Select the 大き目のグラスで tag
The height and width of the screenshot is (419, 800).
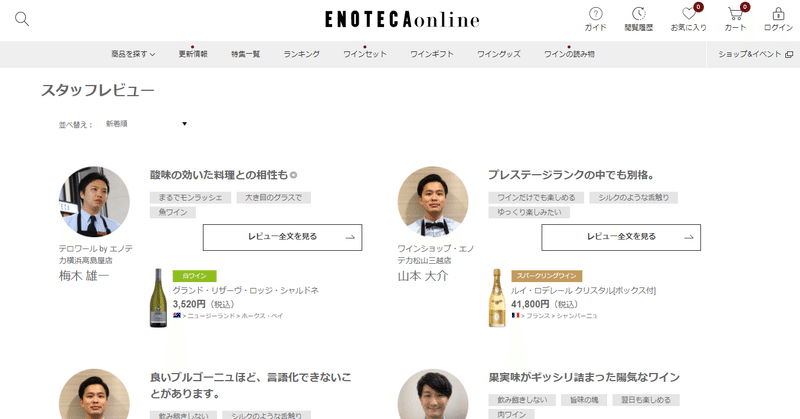click(x=273, y=198)
